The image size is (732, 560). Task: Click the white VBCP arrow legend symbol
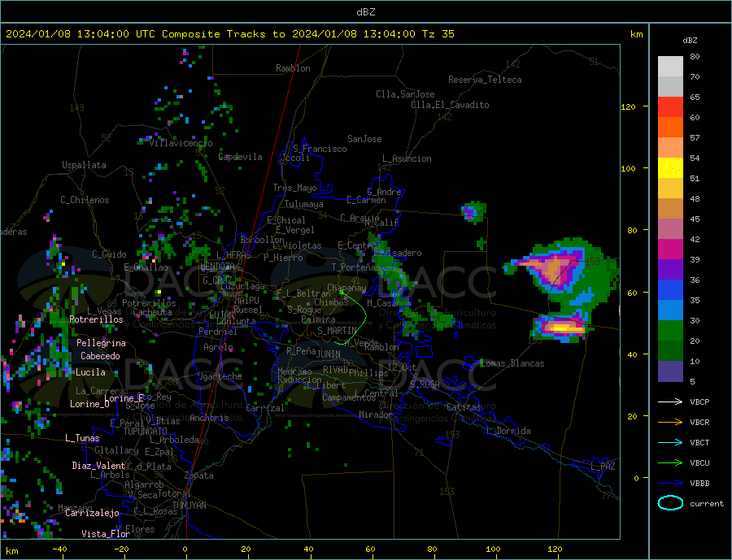[670, 402]
